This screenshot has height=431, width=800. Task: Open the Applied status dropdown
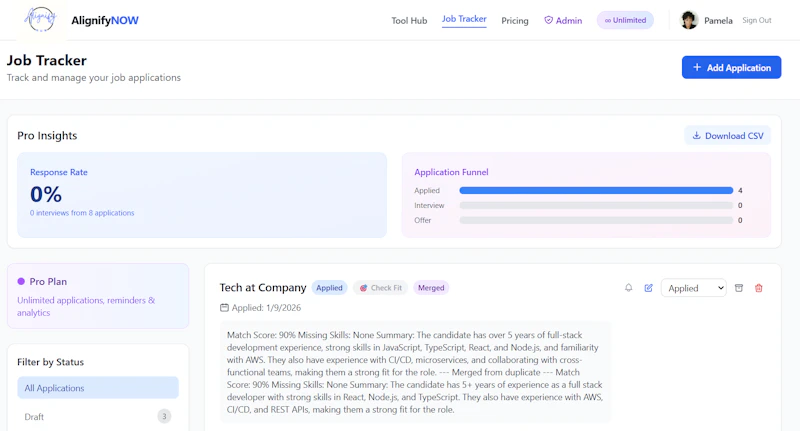pyautogui.click(x=694, y=288)
